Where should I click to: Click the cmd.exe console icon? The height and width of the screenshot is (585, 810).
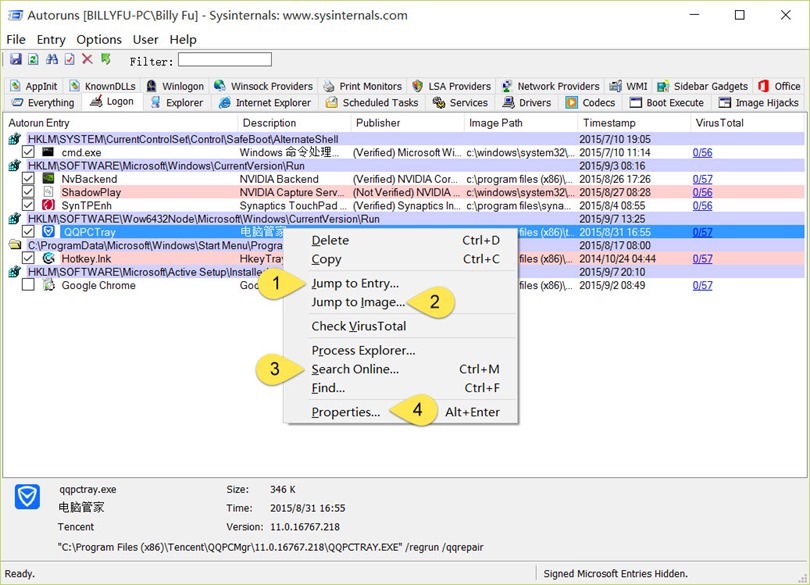(48, 152)
